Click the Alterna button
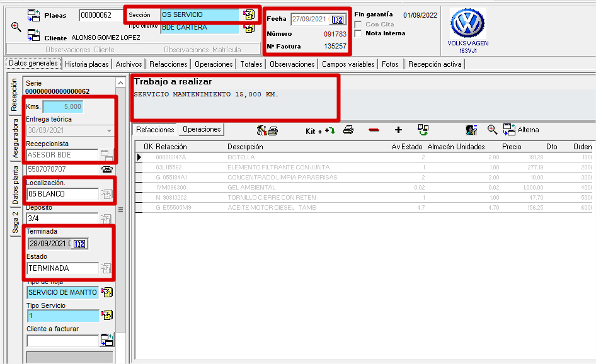This screenshot has height=364, width=596. (x=521, y=130)
